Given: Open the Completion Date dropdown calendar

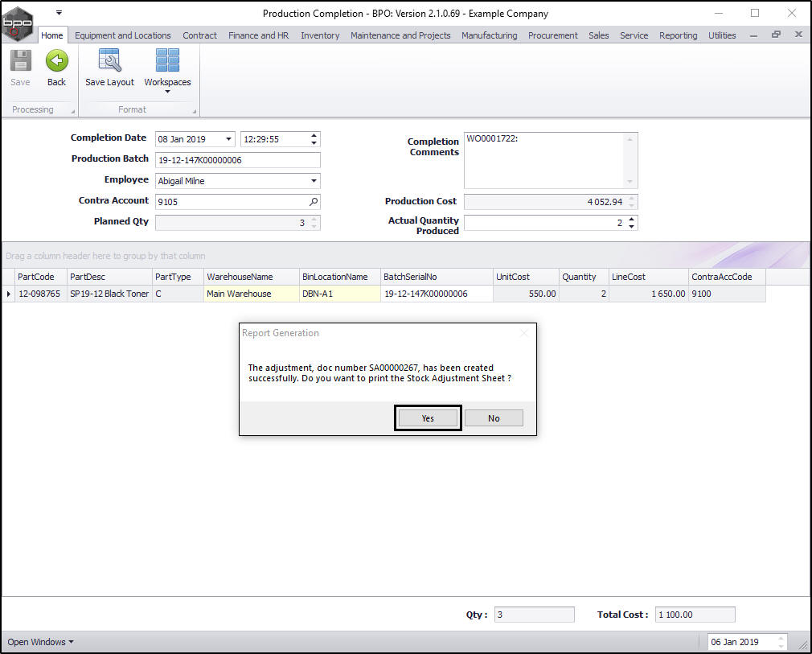Looking at the screenshot, I should pyautogui.click(x=228, y=139).
